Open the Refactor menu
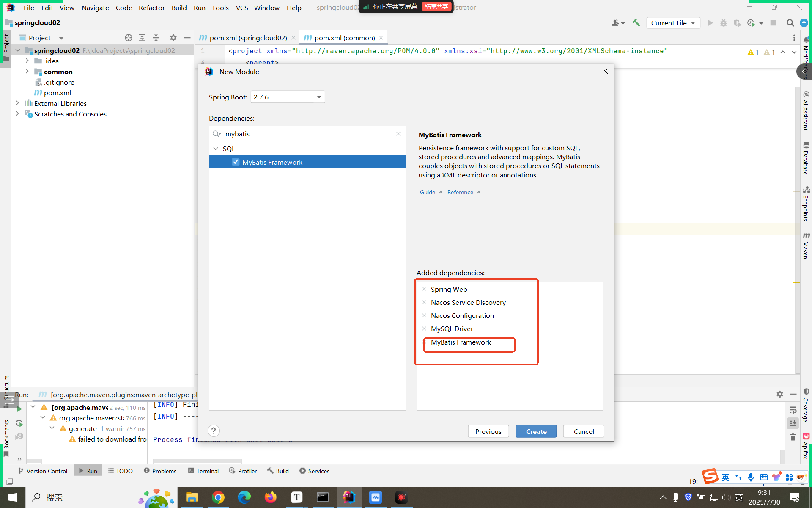 click(151, 8)
